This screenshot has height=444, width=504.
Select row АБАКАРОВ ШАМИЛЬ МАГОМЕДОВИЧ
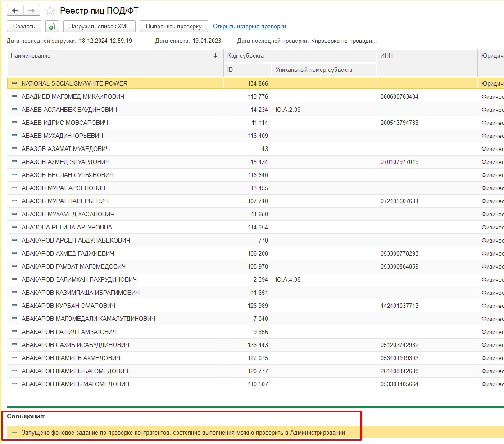255,384
